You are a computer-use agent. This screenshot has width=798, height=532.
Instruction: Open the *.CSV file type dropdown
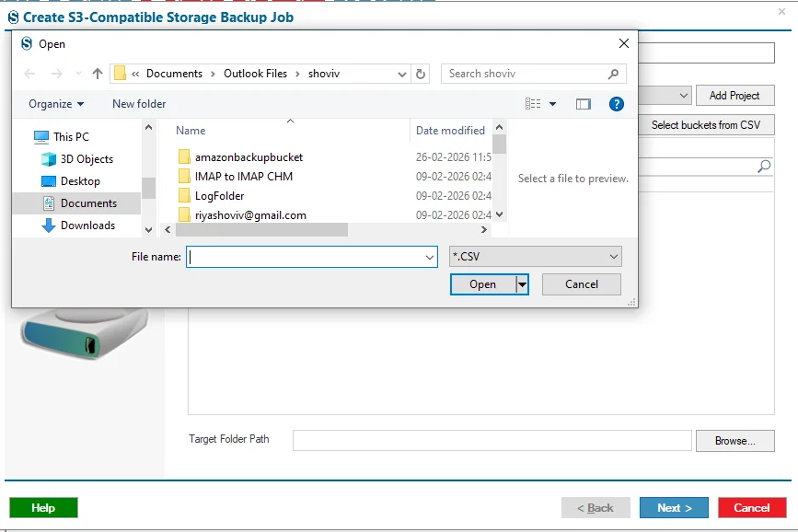click(536, 257)
